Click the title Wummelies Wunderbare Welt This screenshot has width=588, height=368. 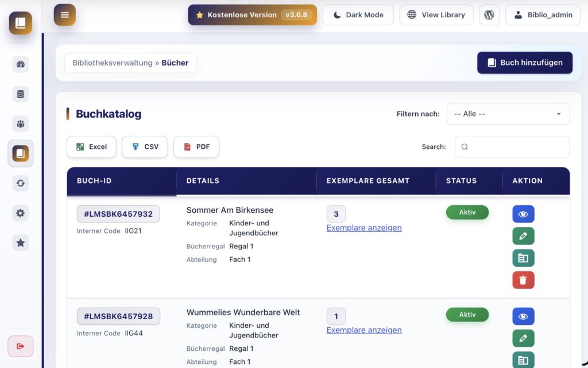pos(243,312)
